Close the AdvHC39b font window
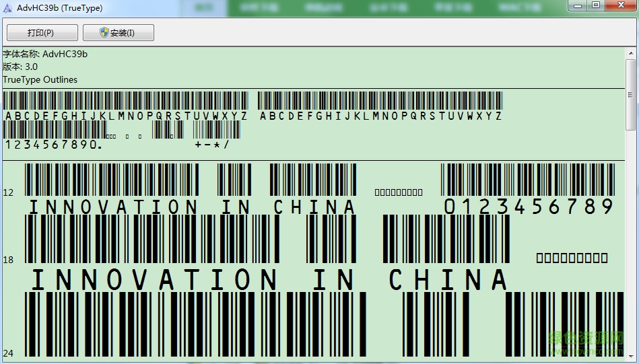 pos(621,5)
